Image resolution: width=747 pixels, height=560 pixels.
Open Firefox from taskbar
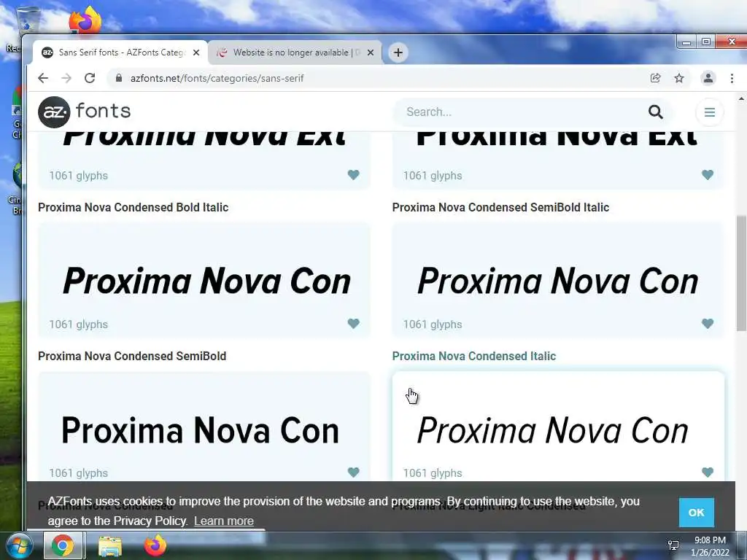coord(155,545)
